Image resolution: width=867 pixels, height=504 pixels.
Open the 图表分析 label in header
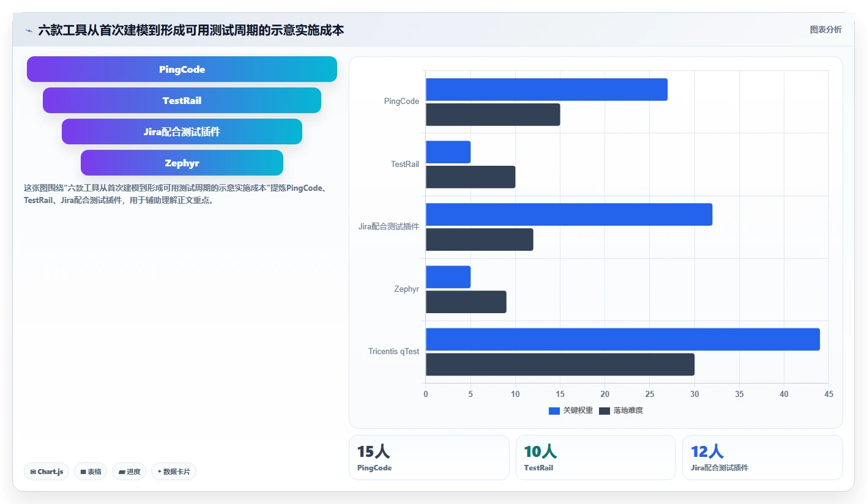825,29
